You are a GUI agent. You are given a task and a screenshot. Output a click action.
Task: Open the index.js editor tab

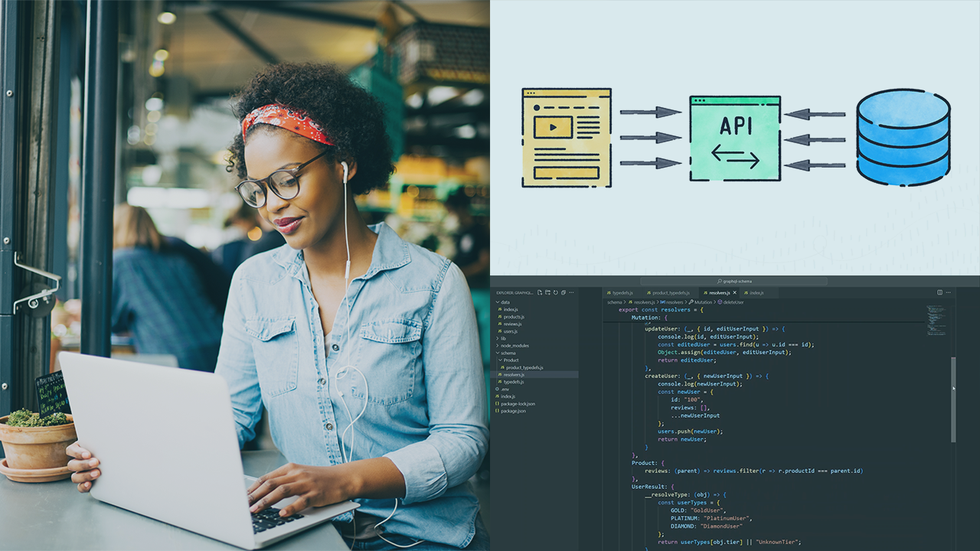tap(754, 292)
